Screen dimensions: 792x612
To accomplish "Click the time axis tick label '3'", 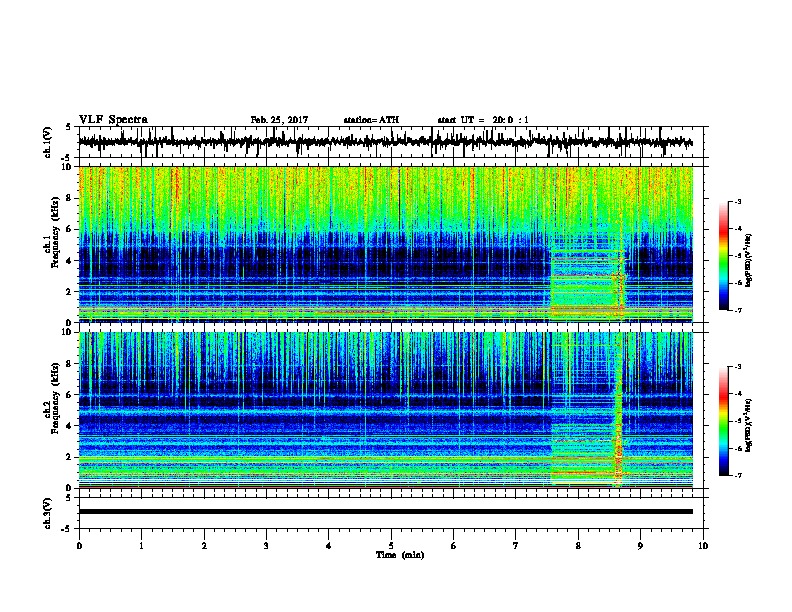I will click(266, 546).
